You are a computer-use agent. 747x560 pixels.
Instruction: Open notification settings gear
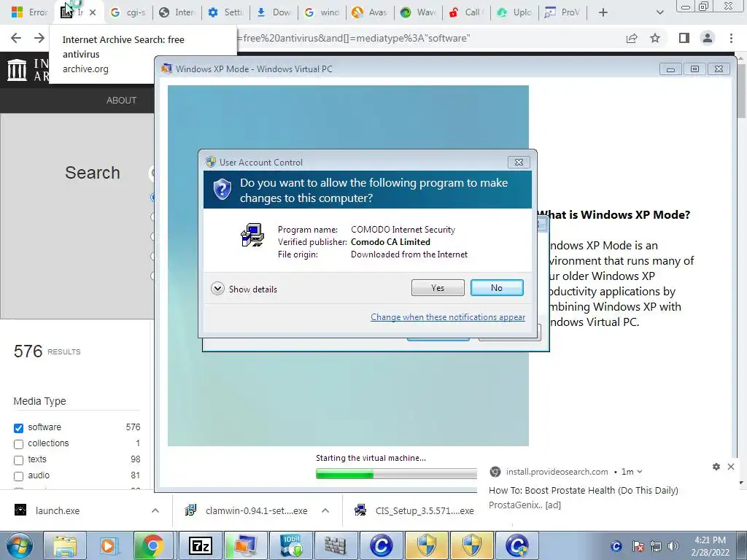(x=716, y=467)
